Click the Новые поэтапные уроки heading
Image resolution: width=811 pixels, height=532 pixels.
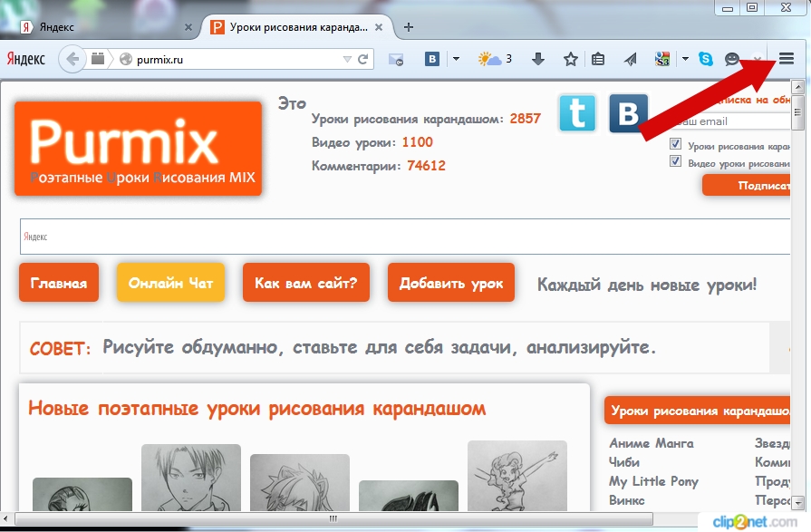pyautogui.click(x=257, y=409)
